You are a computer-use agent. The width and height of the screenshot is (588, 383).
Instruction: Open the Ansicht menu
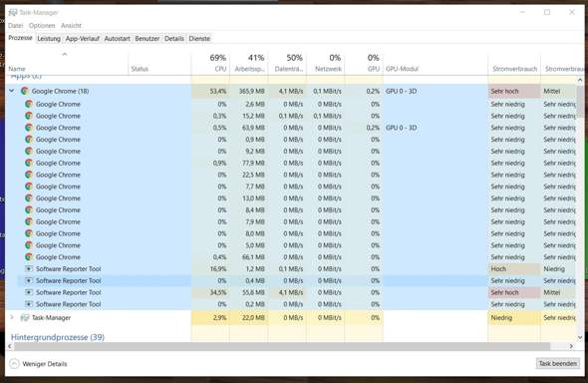point(71,26)
